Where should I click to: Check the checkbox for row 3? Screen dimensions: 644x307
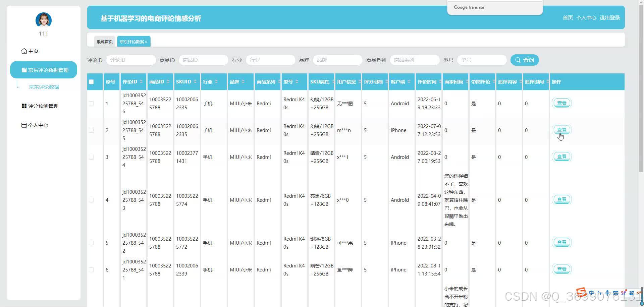coord(91,157)
